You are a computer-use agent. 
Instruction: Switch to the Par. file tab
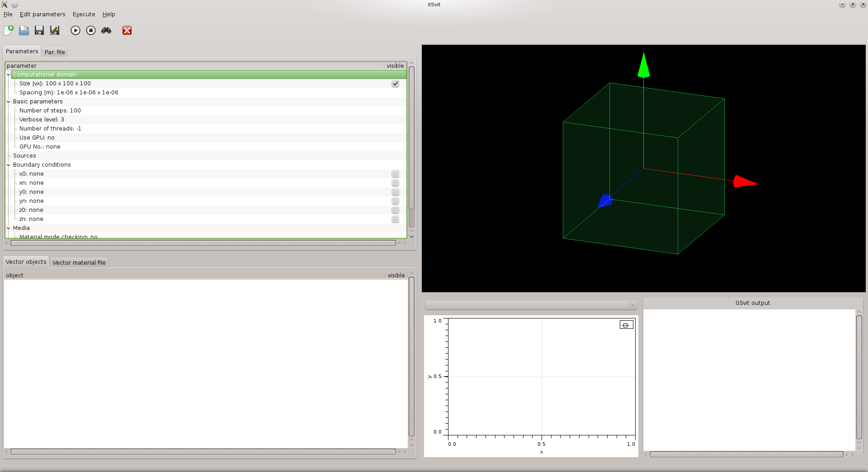pyautogui.click(x=55, y=52)
